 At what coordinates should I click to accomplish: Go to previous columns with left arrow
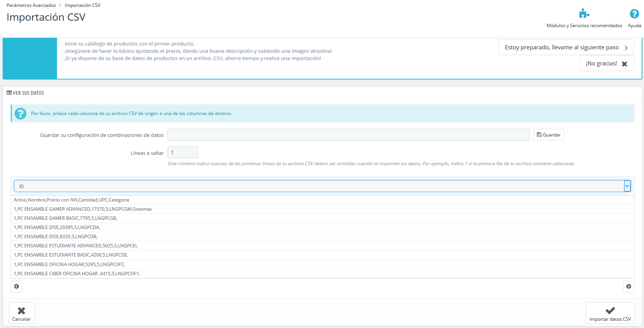pos(16,286)
